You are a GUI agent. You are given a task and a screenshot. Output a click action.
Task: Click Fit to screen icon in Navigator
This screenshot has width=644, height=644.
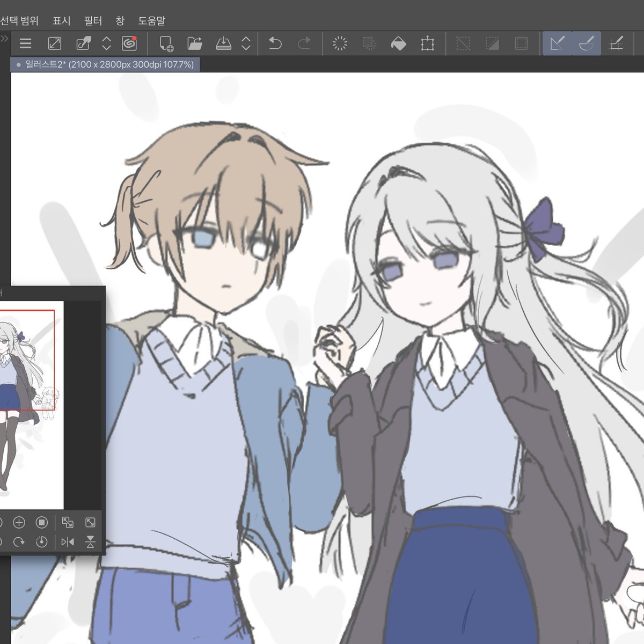point(90,523)
